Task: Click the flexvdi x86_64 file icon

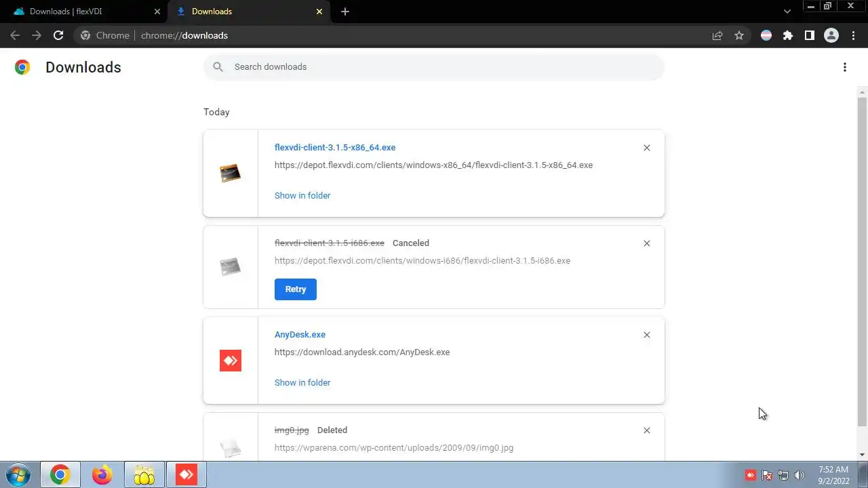Action: [x=231, y=174]
